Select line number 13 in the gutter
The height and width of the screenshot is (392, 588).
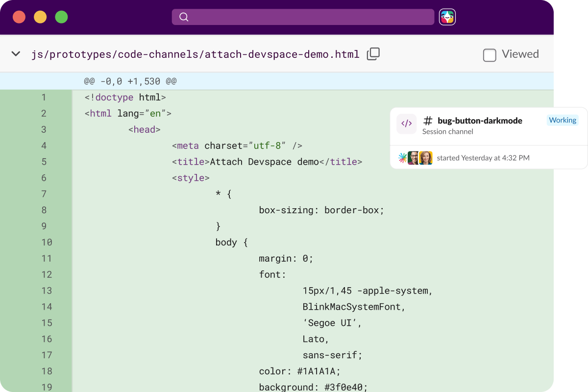tap(47, 291)
